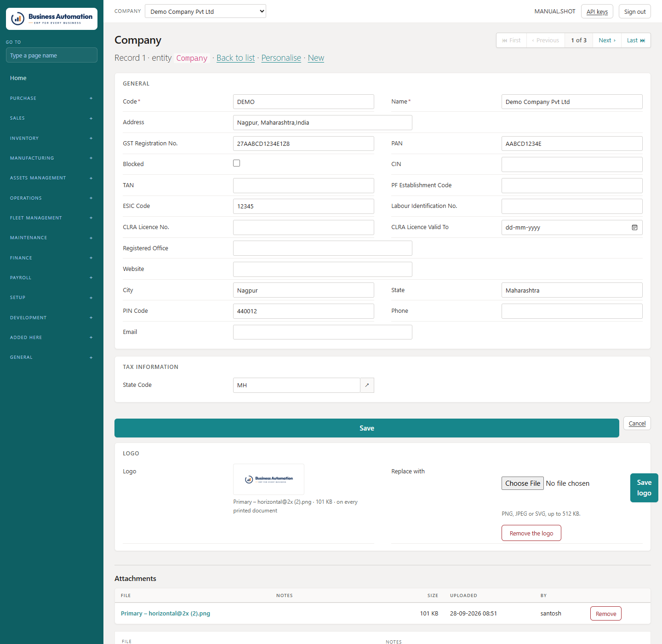Expand the Purchase menu section
The image size is (662, 644).
click(51, 98)
